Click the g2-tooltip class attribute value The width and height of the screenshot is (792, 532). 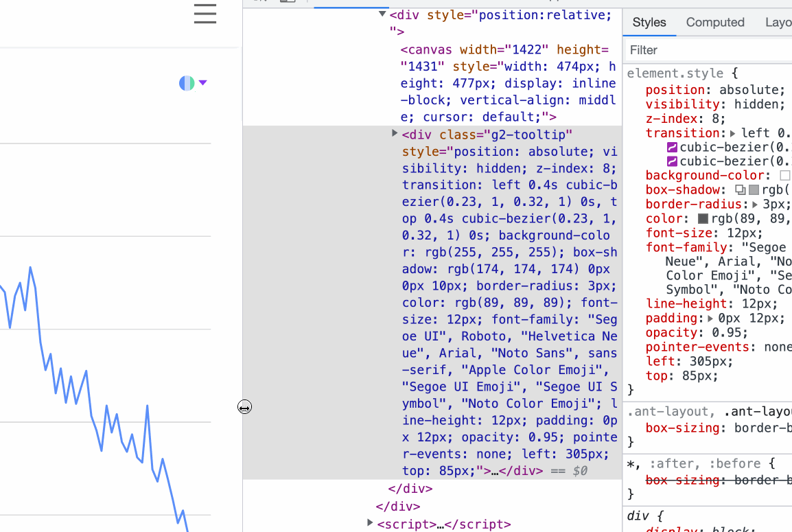tap(528, 135)
